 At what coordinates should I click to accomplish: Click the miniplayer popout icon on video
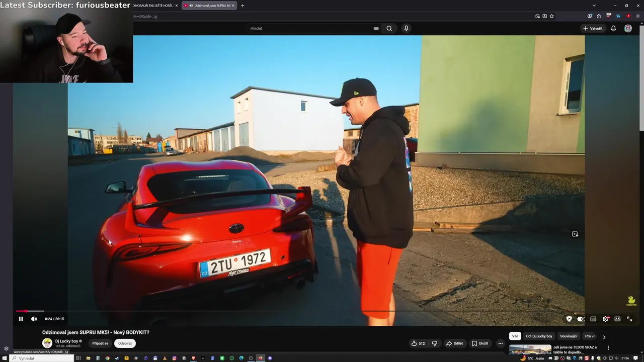coord(575,234)
